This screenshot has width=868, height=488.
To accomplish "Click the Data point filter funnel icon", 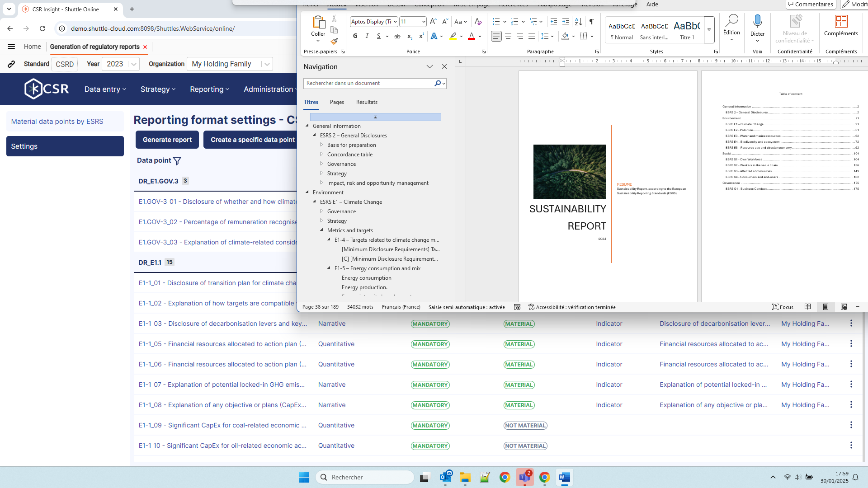I will pyautogui.click(x=177, y=161).
